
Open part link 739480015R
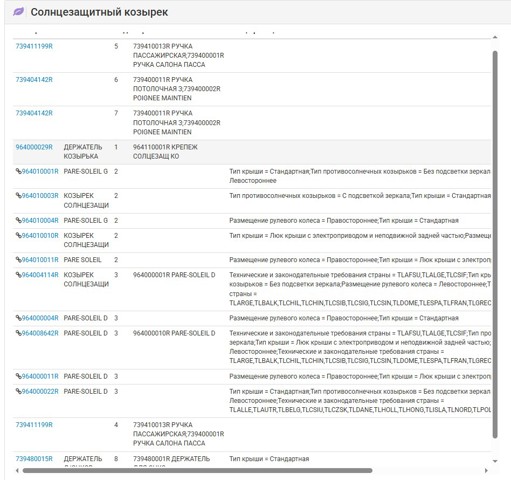(x=34, y=459)
